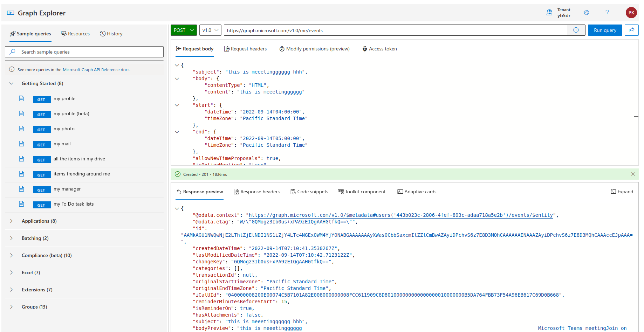This screenshot has width=644, height=332.
Task: Click the Tenant yb5dr label
Action: click(x=564, y=13)
